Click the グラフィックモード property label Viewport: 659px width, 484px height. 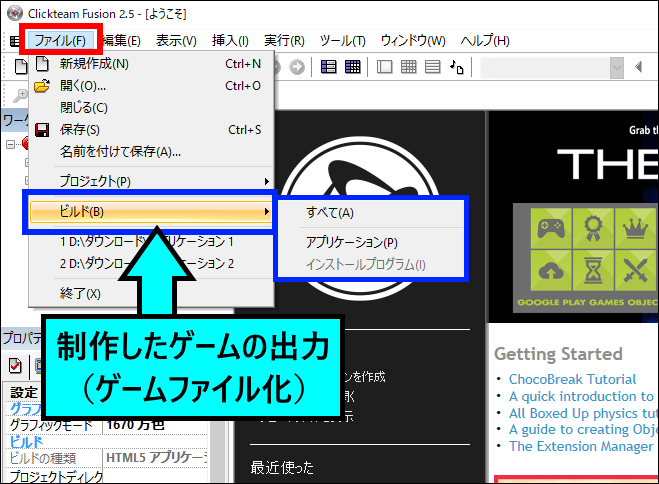pyautogui.click(x=51, y=425)
